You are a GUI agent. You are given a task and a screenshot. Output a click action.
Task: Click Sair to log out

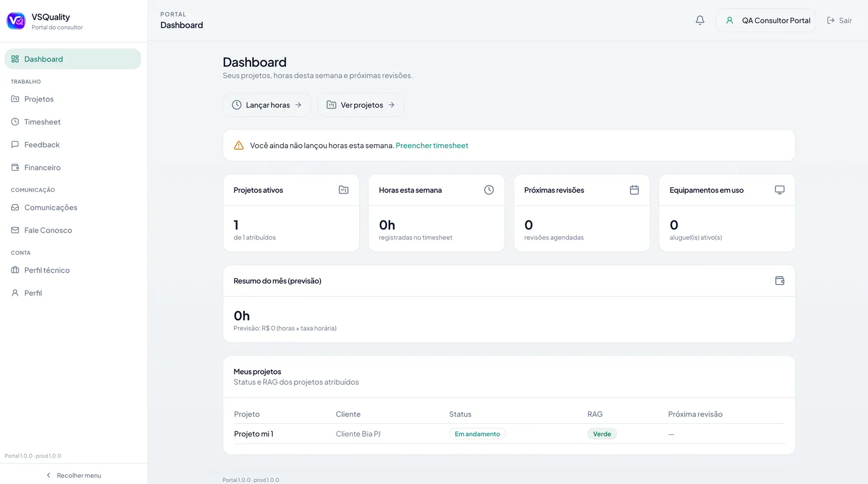(839, 21)
